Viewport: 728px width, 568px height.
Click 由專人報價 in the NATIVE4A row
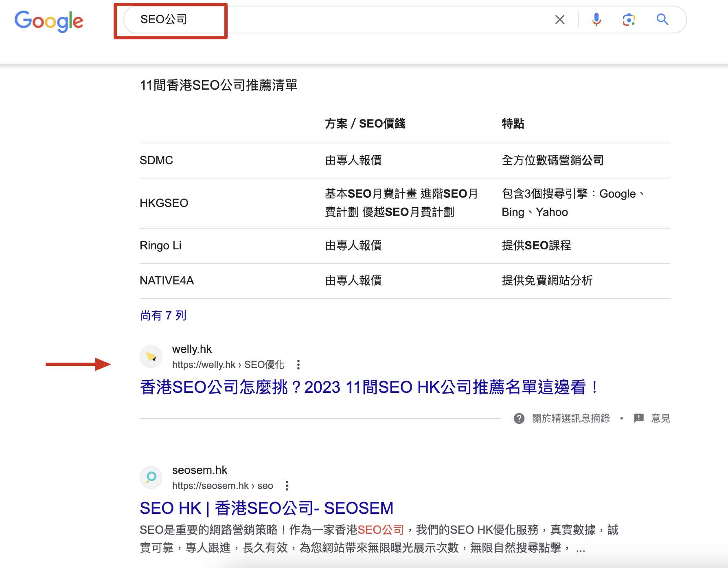click(353, 280)
